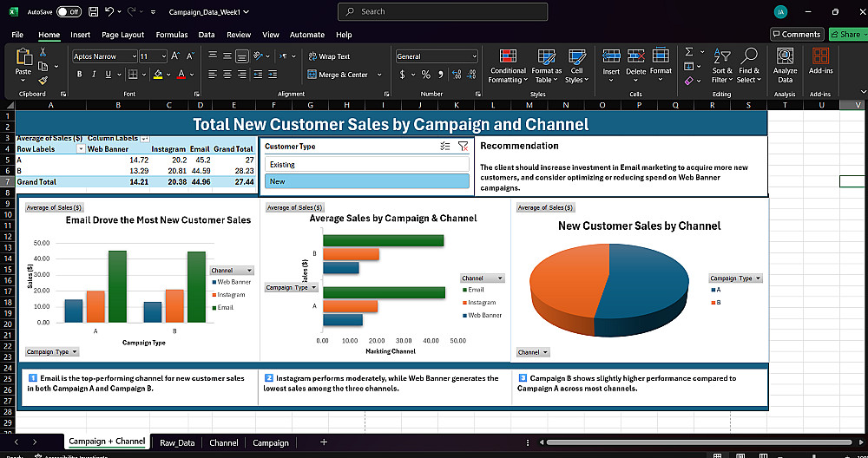Toggle the AutoSave switch
The height and width of the screenshot is (458, 868).
(69, 12)
